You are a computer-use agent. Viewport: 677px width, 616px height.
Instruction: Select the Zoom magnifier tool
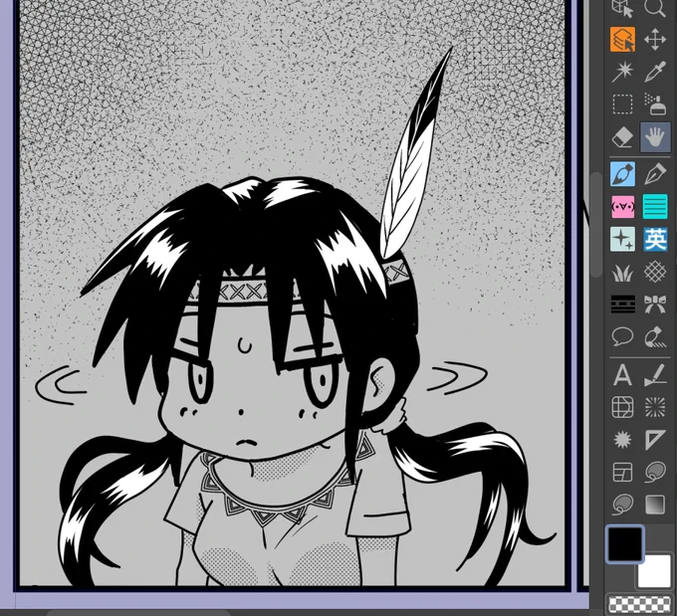(x=655, y=7)
